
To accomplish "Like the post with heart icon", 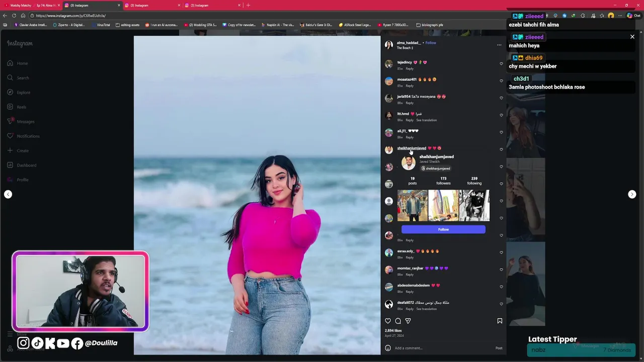I will pos(388,321).
